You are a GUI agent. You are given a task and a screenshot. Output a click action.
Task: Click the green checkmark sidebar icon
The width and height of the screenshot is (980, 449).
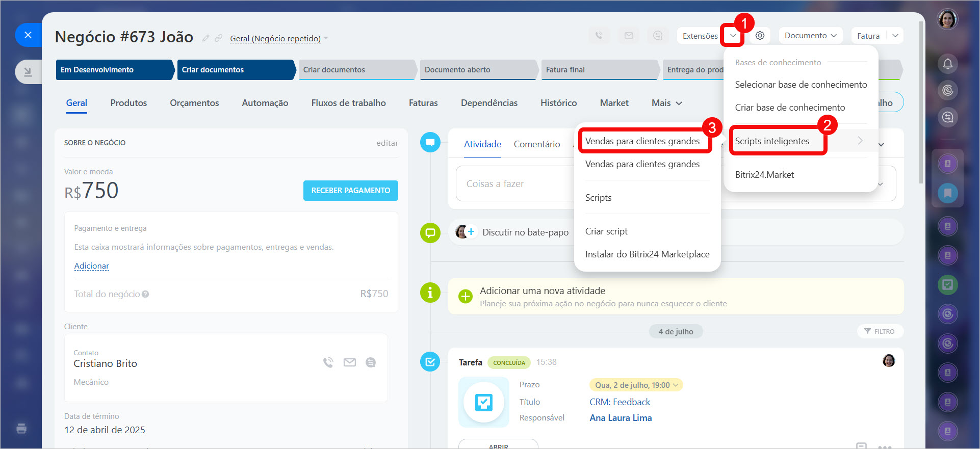click(947, 284)
